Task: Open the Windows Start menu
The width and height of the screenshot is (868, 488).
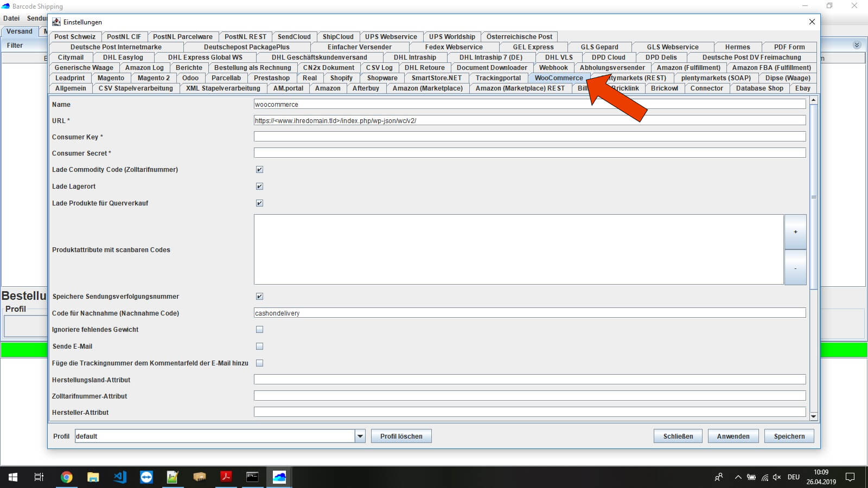Action: 13,477
